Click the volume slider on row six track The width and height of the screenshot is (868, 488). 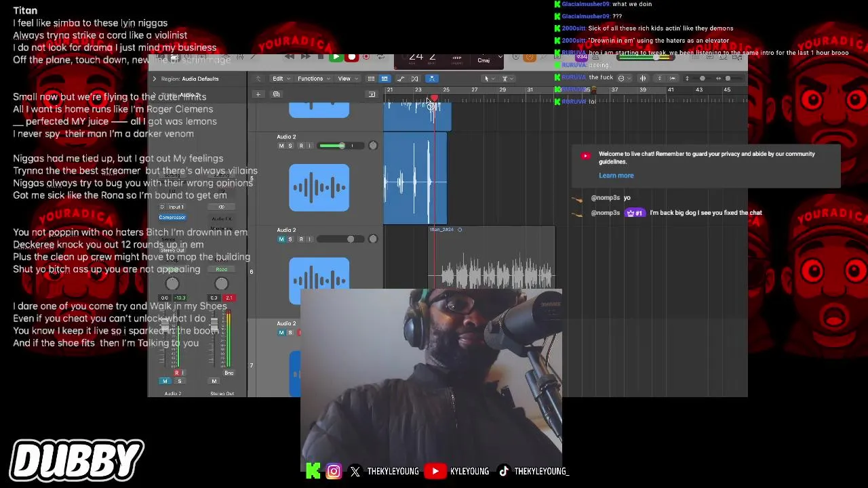[x=340, y=239]
